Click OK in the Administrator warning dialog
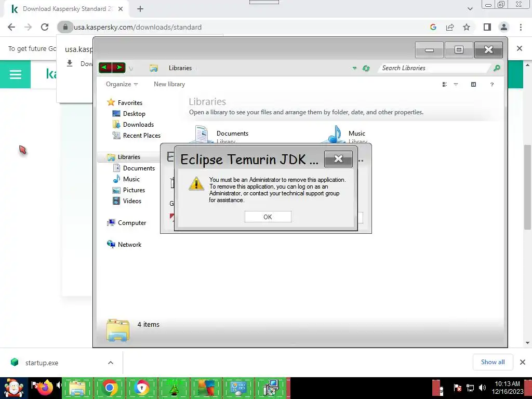Image resolution: width=532 pixels, height=399 pixels. click(x=268, y=217)
